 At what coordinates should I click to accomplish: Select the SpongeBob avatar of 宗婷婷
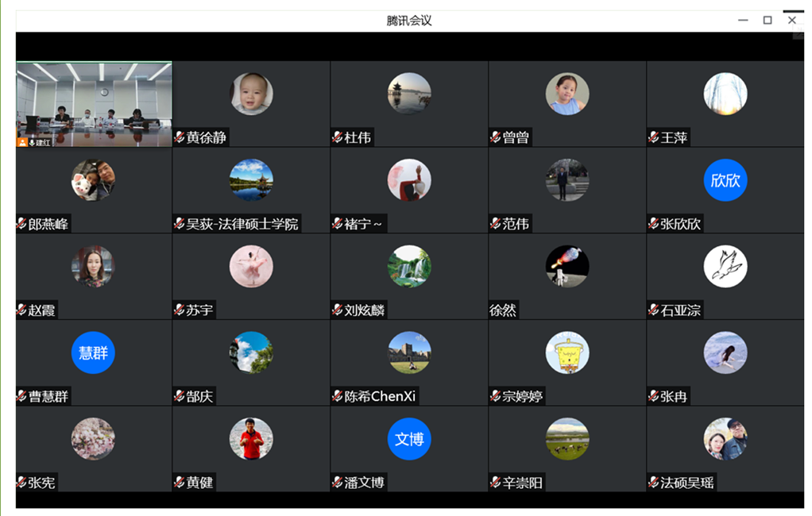[567, 352]
